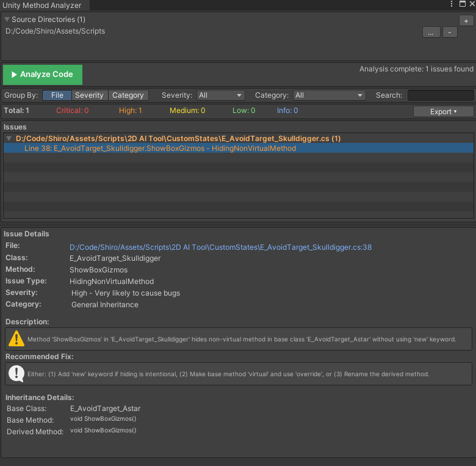This screenshot has height=466, width=476.
Task: Click the Description message text
Action: pos(242,340)
